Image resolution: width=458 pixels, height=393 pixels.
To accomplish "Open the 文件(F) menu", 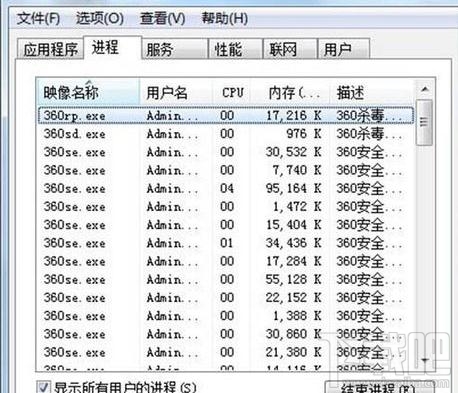I will coord(38,18).
